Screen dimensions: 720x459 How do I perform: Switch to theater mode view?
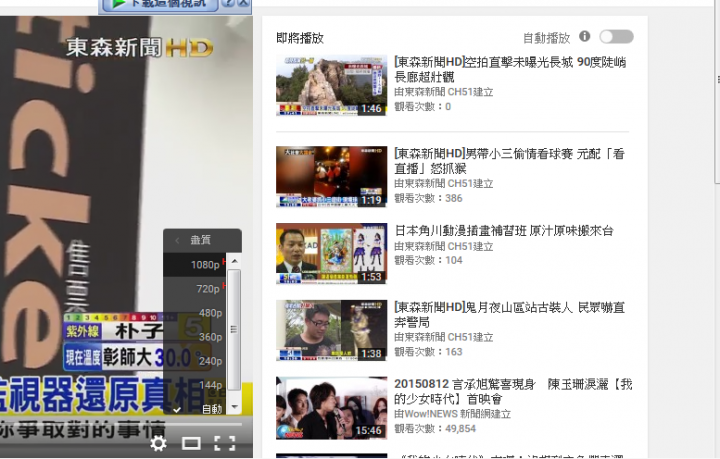[191, 443]
